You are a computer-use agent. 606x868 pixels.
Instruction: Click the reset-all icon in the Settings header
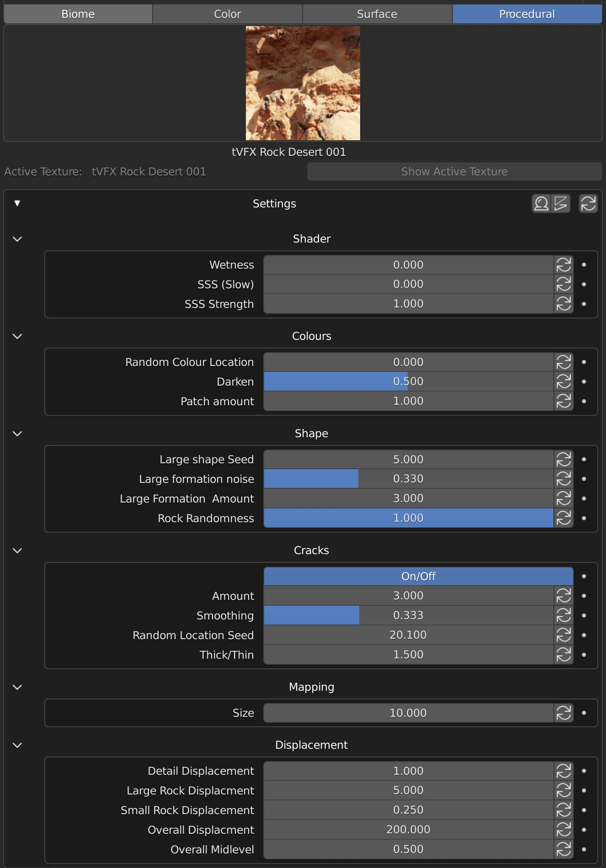[x=588, y=204]
